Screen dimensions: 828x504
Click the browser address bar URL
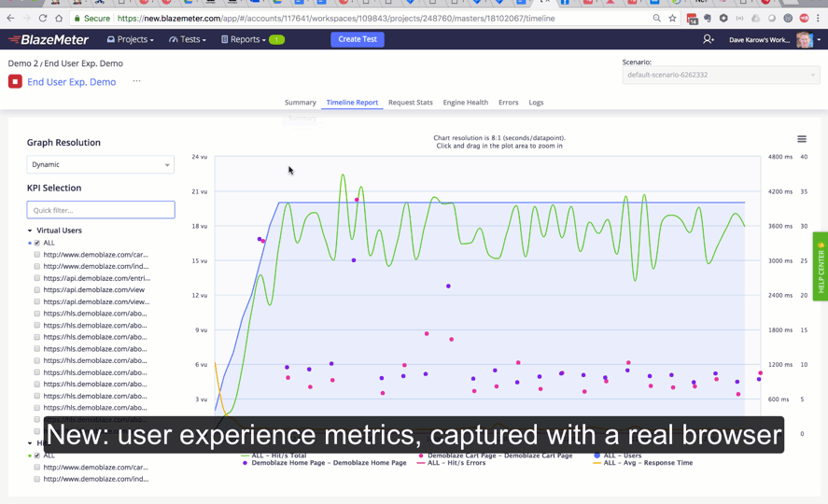click(x=336, y=19)
